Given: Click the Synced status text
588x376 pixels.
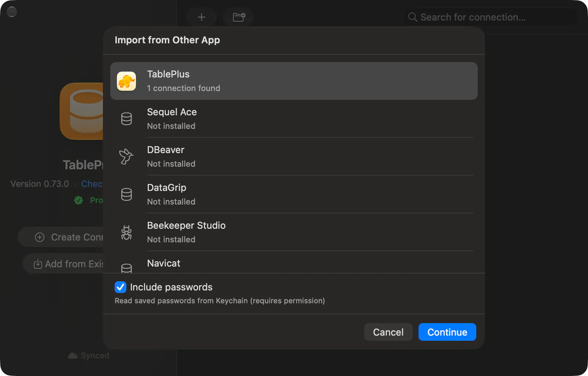Looking at the screenshot, I should (95, 355).
